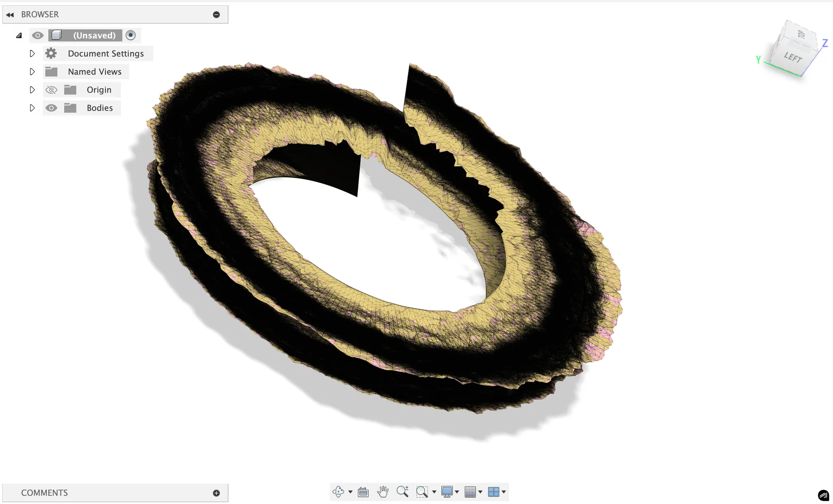Click the Document Settings gear icon

pyautogui.click(x=51, y=53)
